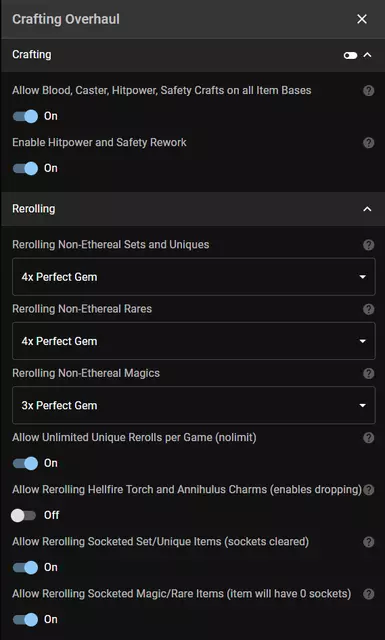
Task: Open Sets and Uniques reroll cost dropdown
Action: (x=194, y=277)
